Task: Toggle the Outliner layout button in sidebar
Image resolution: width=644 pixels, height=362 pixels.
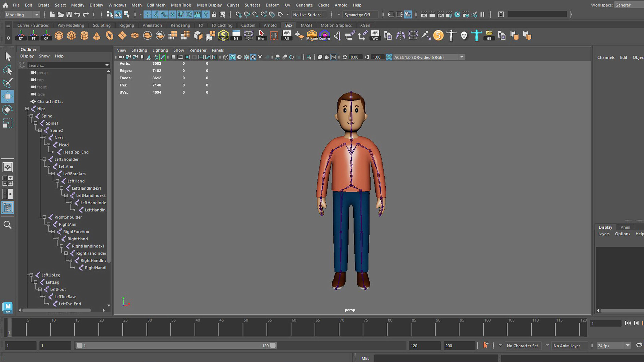Action: click(8, 207)
